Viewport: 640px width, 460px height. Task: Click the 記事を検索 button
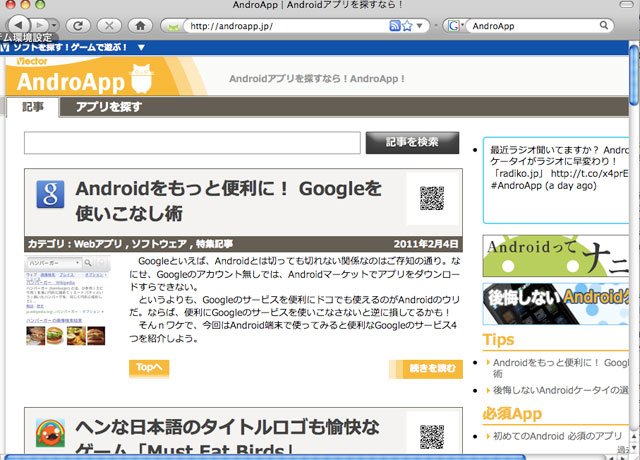(412, 142)
